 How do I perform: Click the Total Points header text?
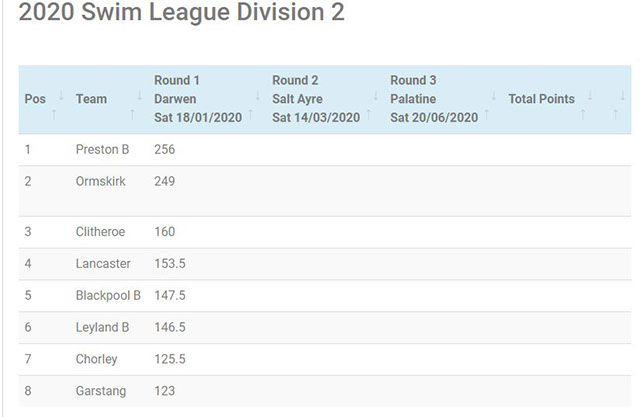pos(541,100)
